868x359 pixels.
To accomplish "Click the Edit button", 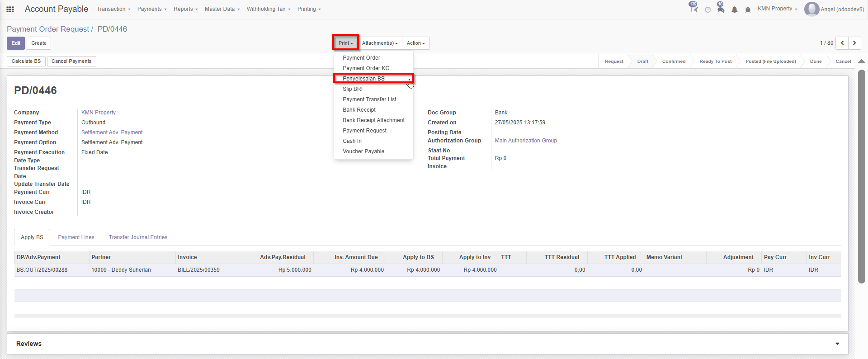I will click(x=16, y=43).
